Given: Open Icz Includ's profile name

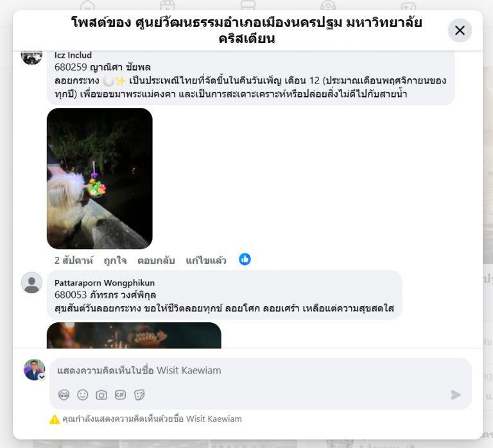Looking at the screenshot, I should (x=73, y=55).
